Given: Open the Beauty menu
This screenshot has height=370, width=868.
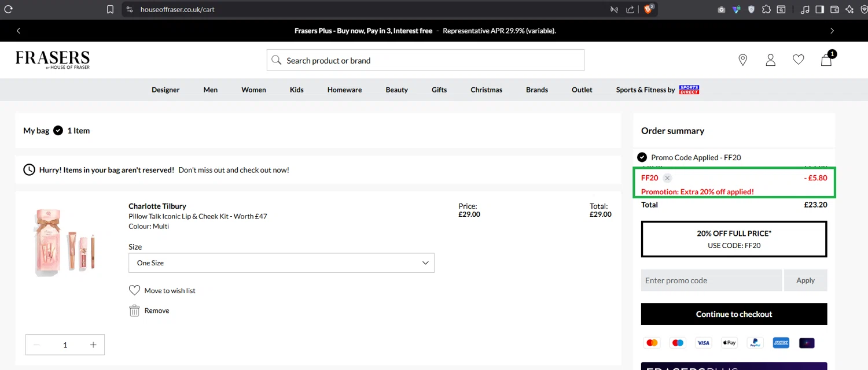Looking at the screenshot, I should [396, 90].
